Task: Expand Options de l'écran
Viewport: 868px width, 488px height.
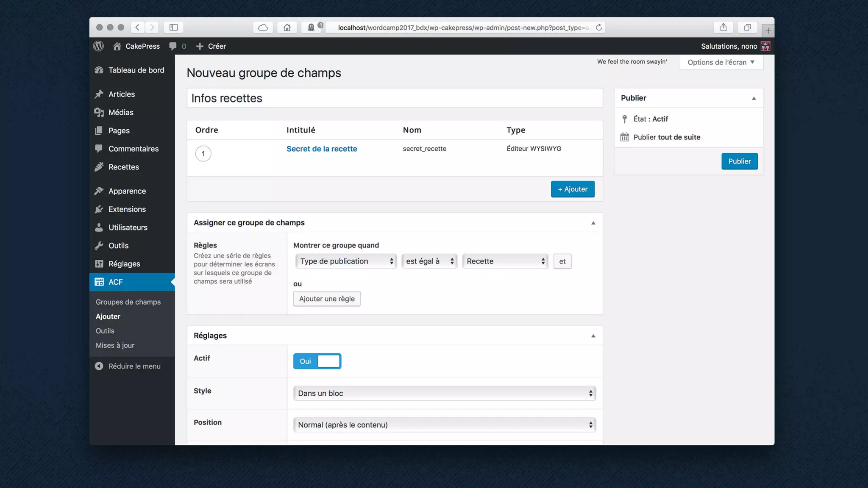Action: tap(721, 62)
